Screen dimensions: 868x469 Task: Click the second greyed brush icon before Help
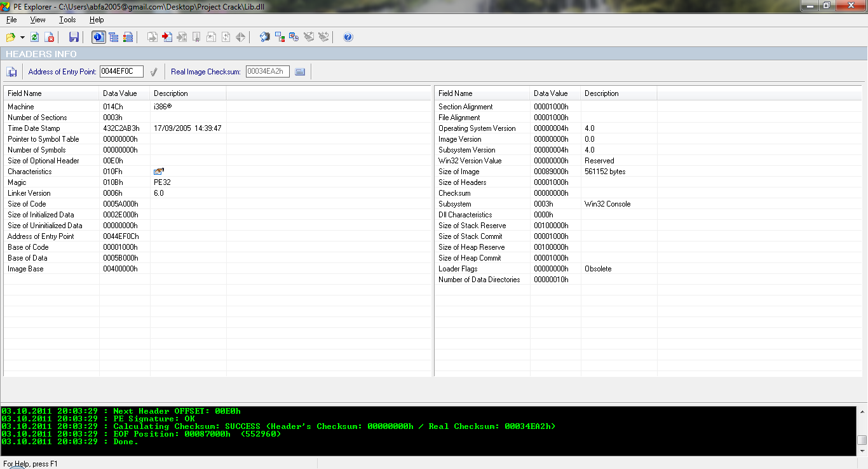pos(323,37)
